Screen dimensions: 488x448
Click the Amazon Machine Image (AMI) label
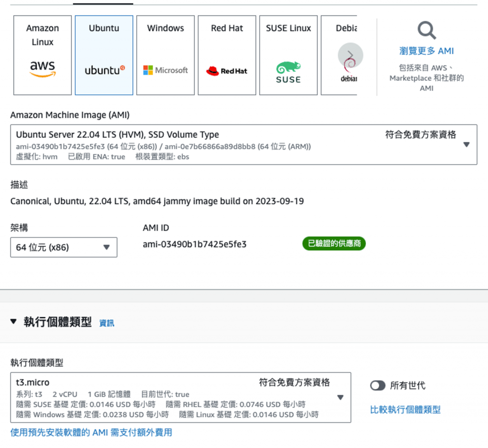[x=70, y=115]
